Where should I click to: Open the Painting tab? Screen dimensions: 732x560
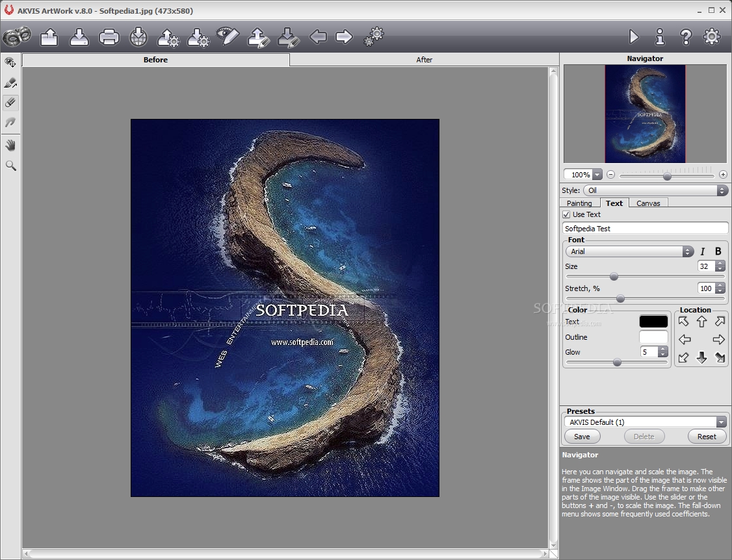[579, 203]
